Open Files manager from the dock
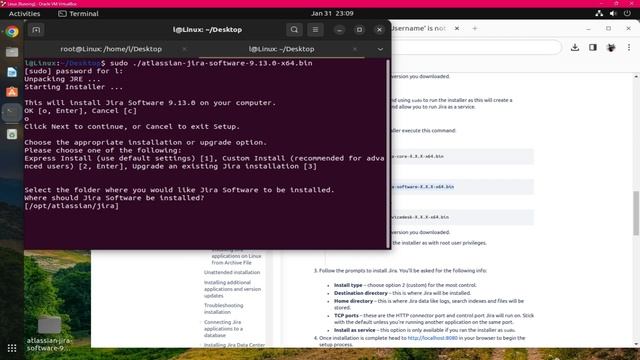The image size is (640, 360). click(x=12, y=52)
